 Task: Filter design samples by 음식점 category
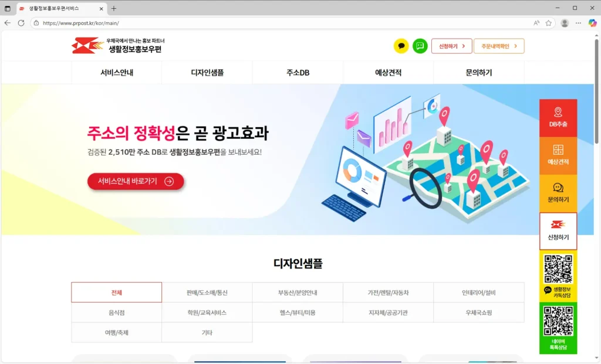coord(116,312)
